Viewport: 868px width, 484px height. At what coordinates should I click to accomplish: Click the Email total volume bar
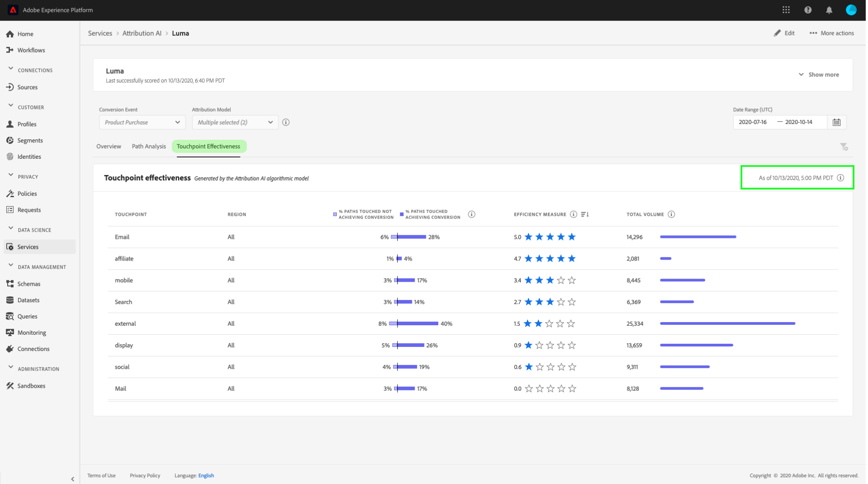tap(698, 237)
